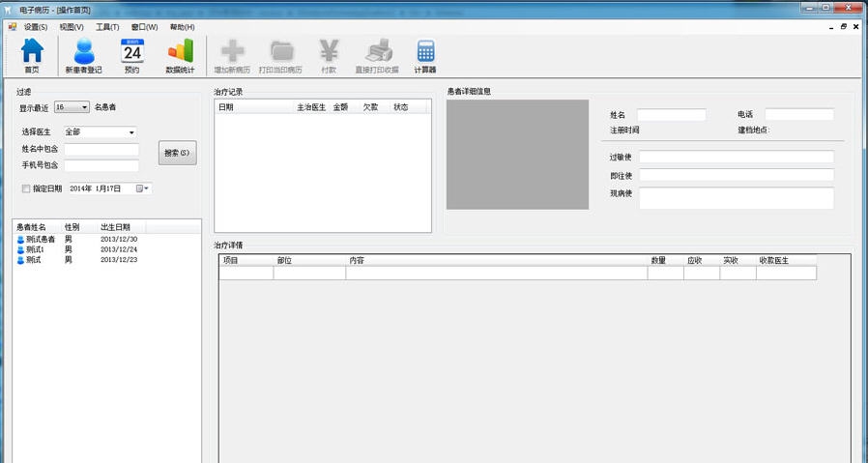Screen dimensions: 868x463
Task: Click the 应收 column header
Action: (x=702, y=260)
